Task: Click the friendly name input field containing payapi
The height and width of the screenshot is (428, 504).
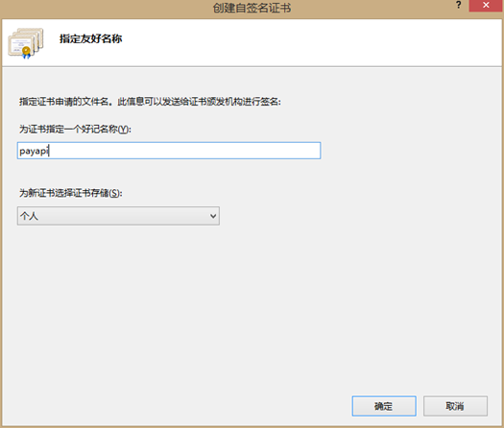Action: click(x=169, y=151)
